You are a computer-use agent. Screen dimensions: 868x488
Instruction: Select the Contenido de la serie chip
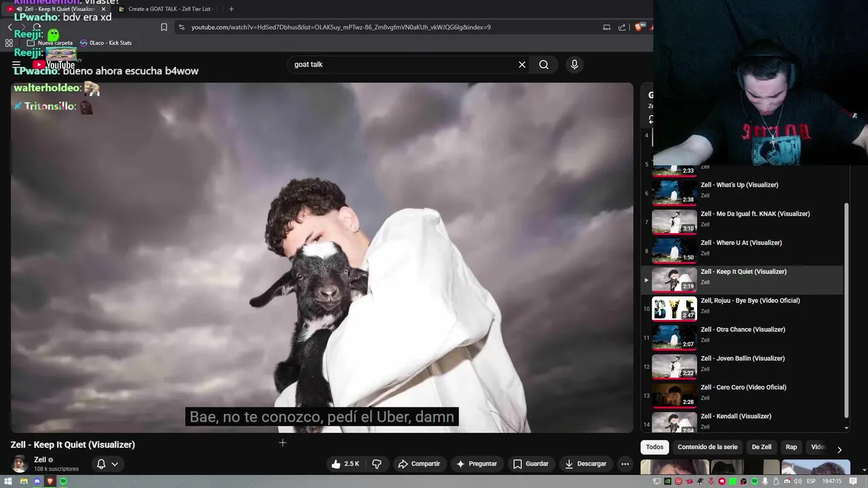(x=707, y=447)
